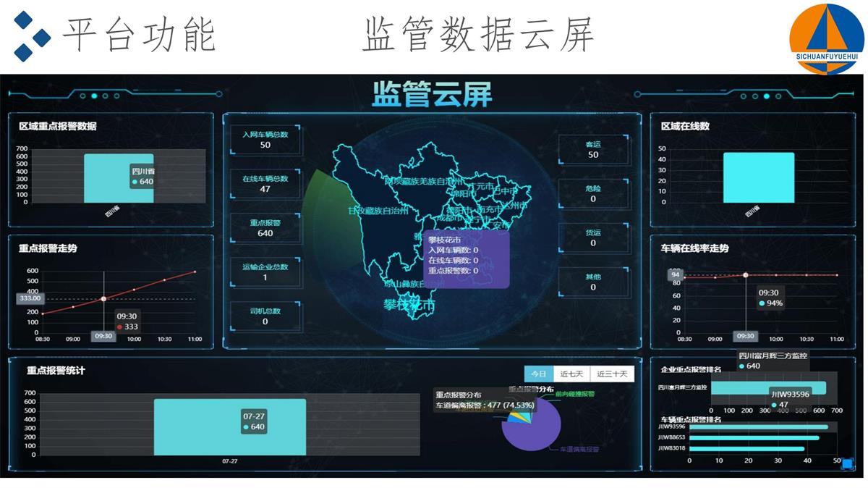The image size is (868, 488).
Task: Switch to the 近七天 tab
Action: 571,374
